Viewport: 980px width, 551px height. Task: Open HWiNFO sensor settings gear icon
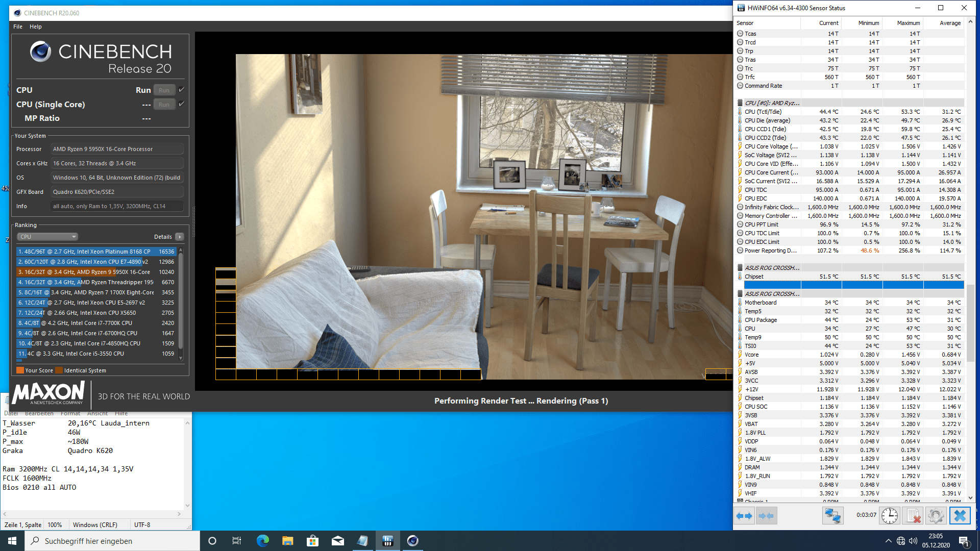(x=936, y=516)
